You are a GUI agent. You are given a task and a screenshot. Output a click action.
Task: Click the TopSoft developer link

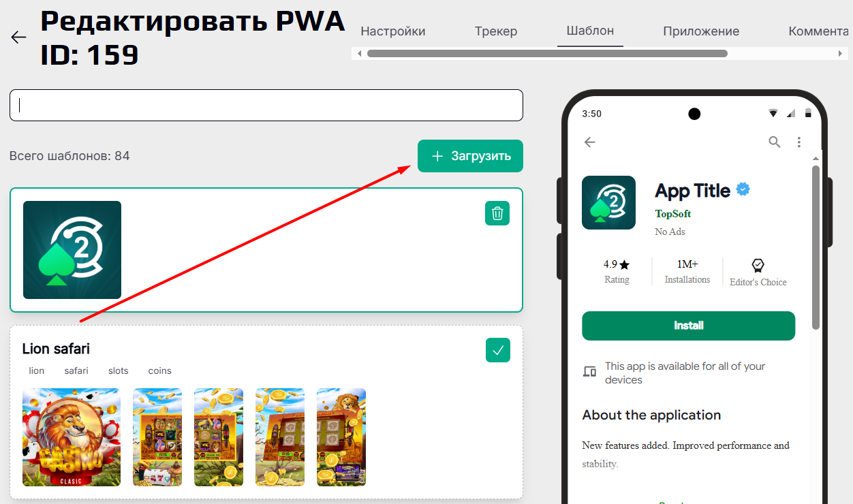(x=673, y=214)
